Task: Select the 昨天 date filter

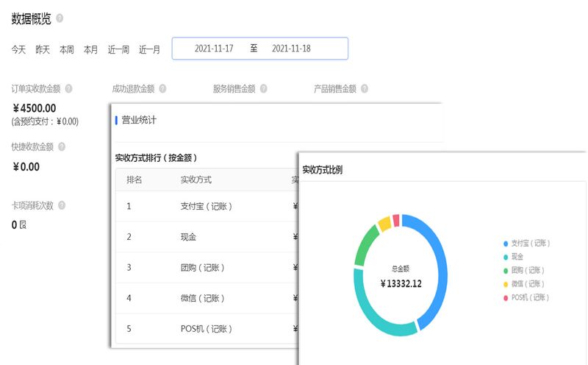Action: [x=43, y=49]
